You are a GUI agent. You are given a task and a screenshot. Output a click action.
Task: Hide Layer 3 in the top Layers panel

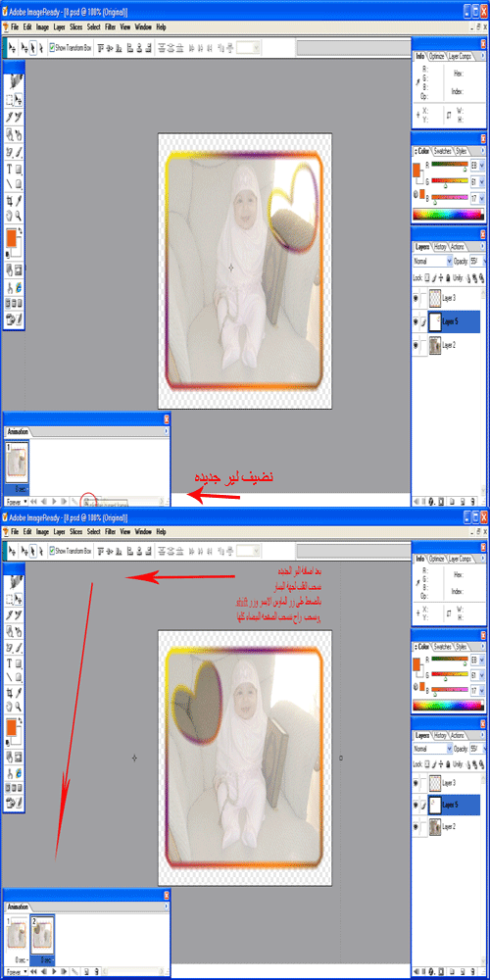click(x=416, y=298)
